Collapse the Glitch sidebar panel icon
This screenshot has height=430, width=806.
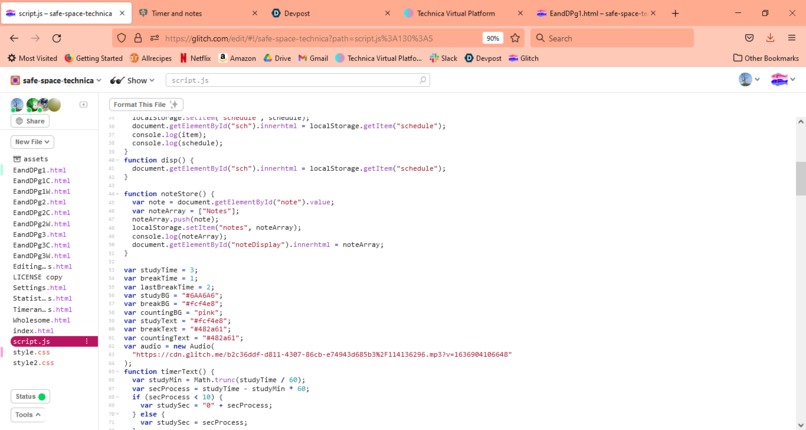point(83,104)
